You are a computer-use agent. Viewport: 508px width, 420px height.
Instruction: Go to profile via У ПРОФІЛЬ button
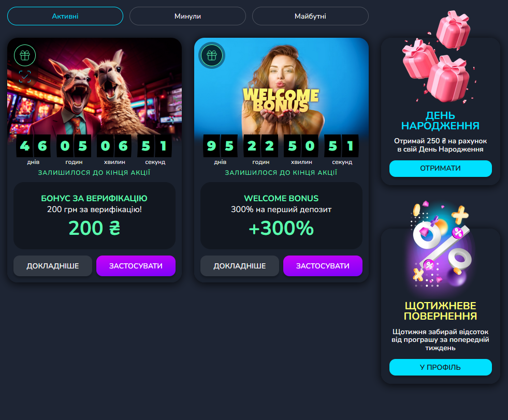click(440, 367)
